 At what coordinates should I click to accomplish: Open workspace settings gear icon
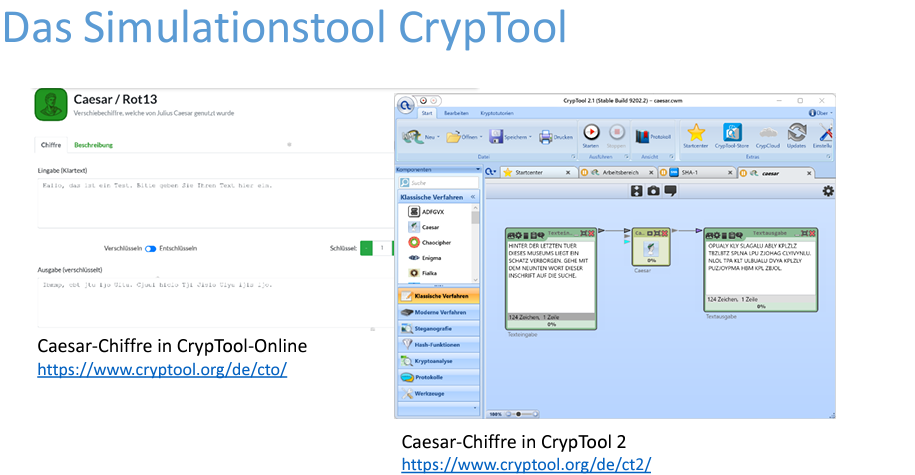tap(827, 191)
